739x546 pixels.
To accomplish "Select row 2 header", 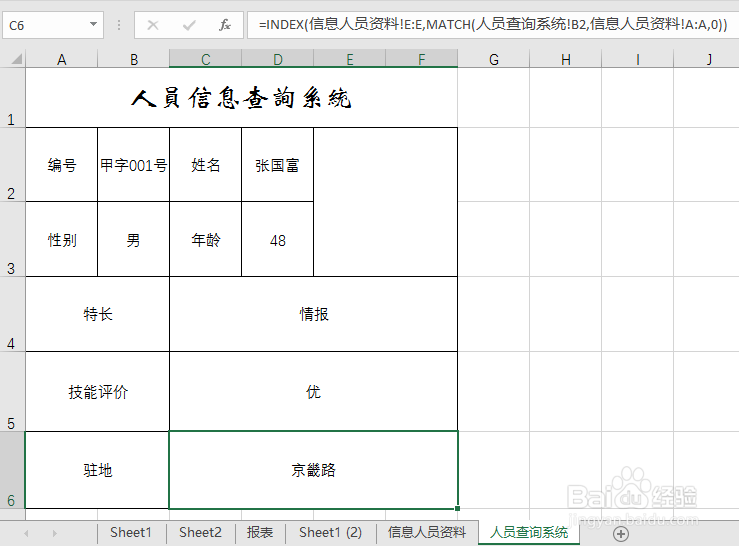I will [12, 165].
